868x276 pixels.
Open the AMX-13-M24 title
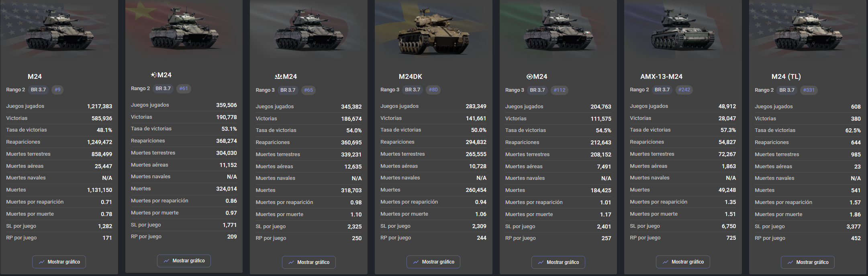coord(661,76)
